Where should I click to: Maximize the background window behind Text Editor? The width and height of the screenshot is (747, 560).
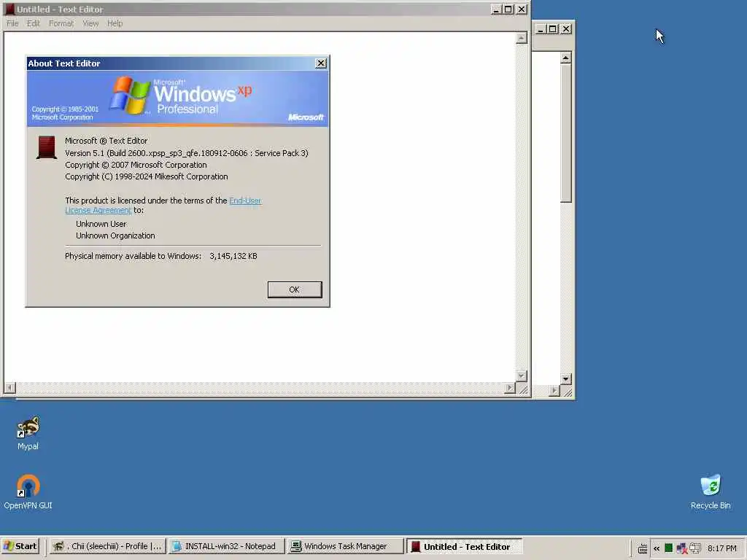pyautogui.click(x=553, y=29)
